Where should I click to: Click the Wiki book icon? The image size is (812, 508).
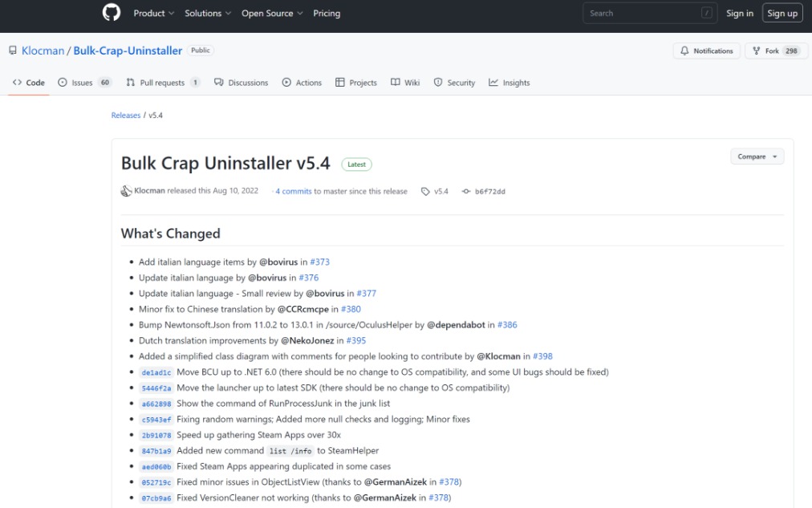(395, 83)
